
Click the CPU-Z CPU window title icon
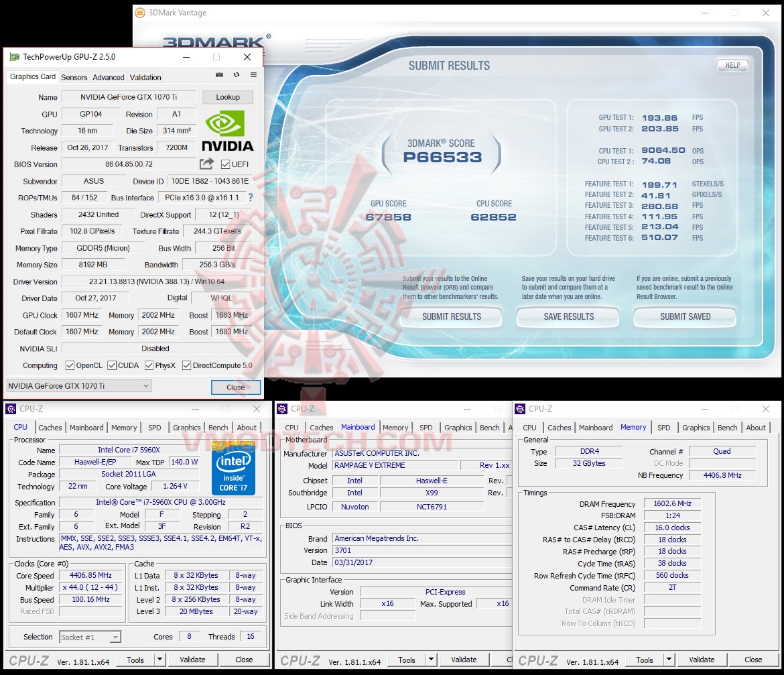click(x=11, y=408)
